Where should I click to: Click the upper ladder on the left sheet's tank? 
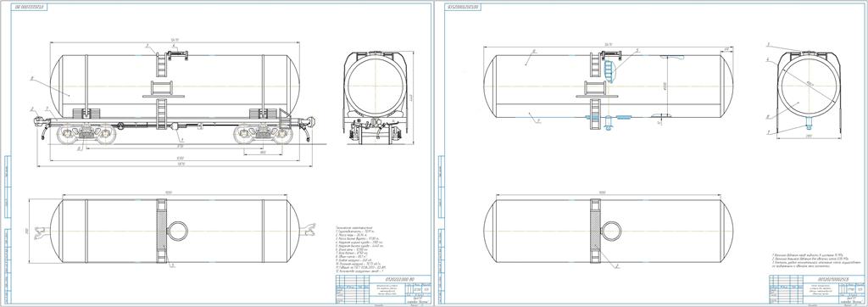coord(162,66)
